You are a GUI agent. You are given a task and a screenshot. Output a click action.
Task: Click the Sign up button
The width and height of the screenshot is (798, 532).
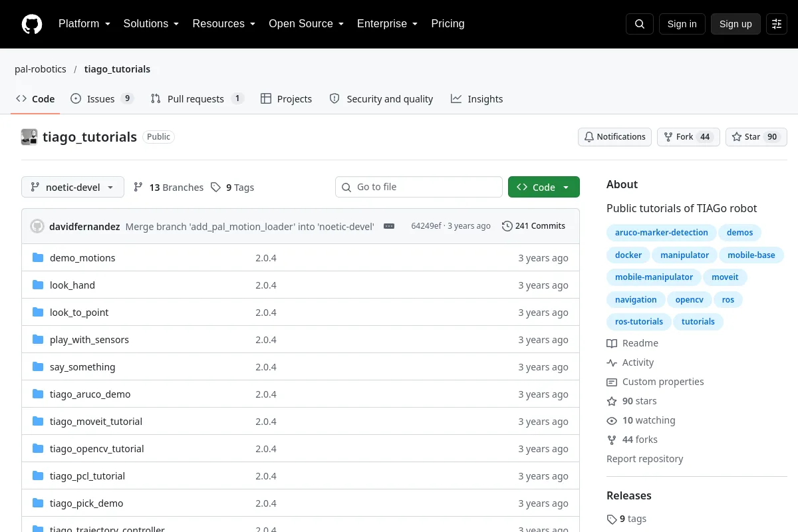(x=735, y=24)
